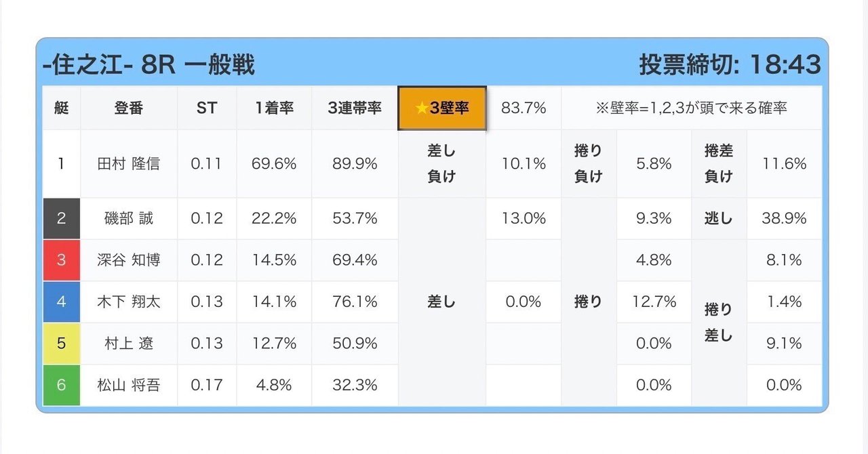Click racer name 木下 翔太

(129, 302)
